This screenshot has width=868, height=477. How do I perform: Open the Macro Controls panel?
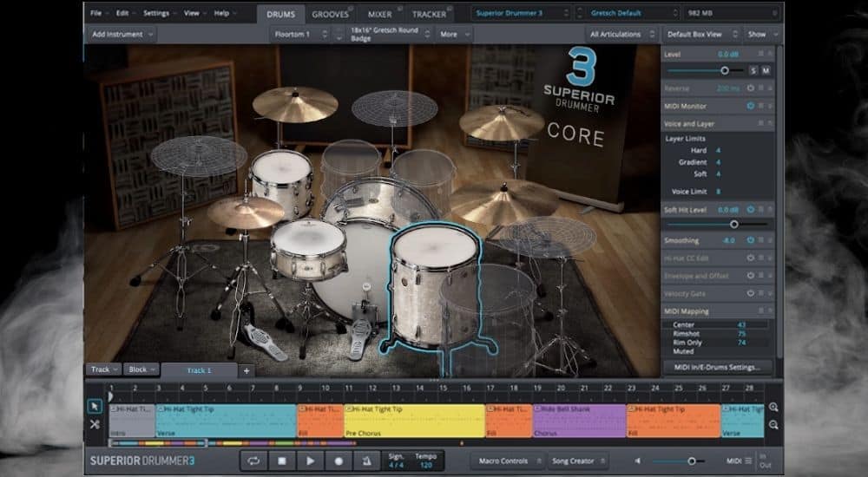[x=507, y=461]
